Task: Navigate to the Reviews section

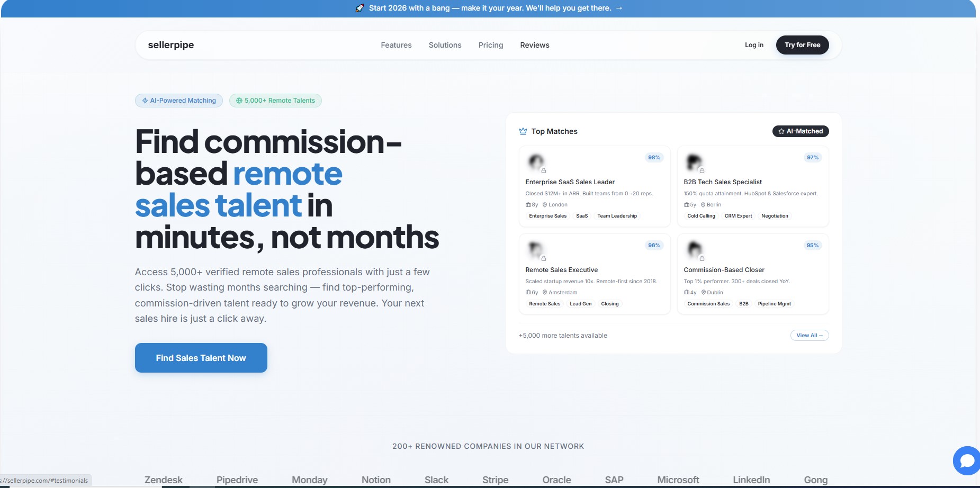Action: (535, 45)
